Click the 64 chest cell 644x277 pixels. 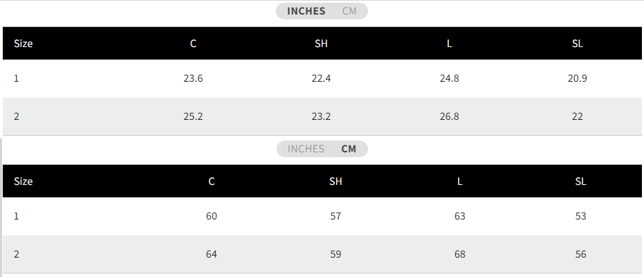(212, 254)
